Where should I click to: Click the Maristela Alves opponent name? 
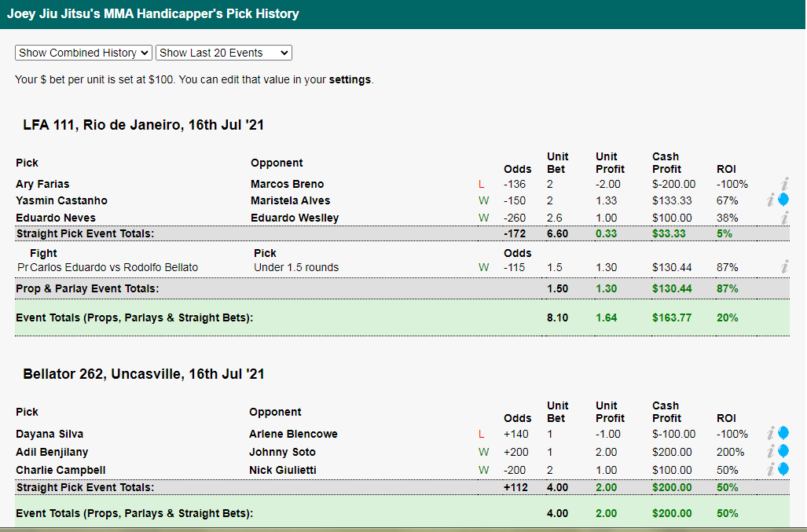[x=290, y=200]
